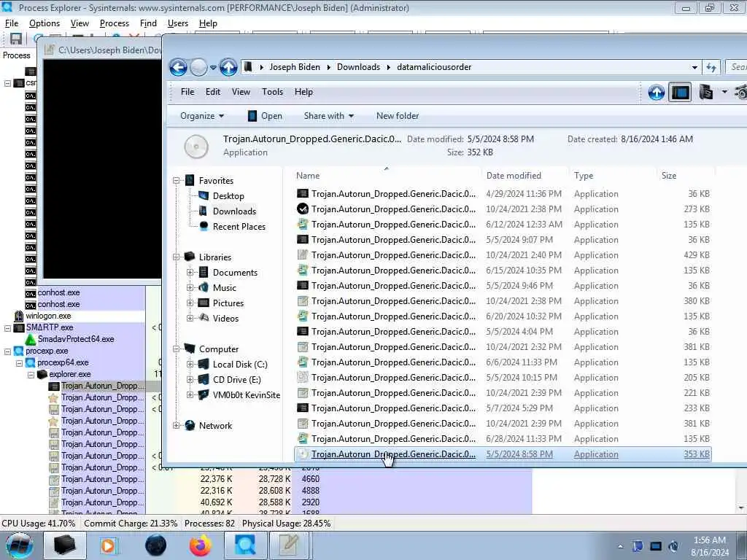Select the Trojan file dated 5/7/2024
Viewport: 747px width, 560px height.
click(x=503, y=408)
